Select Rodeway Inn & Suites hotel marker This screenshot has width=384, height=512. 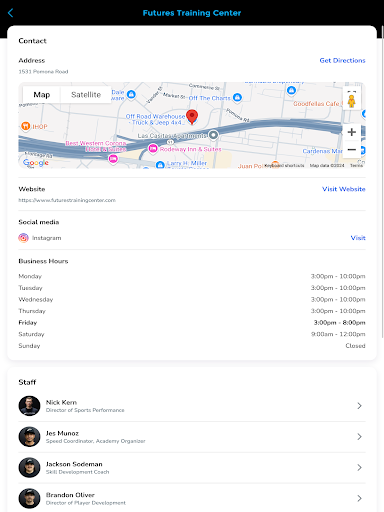(153, 148)
